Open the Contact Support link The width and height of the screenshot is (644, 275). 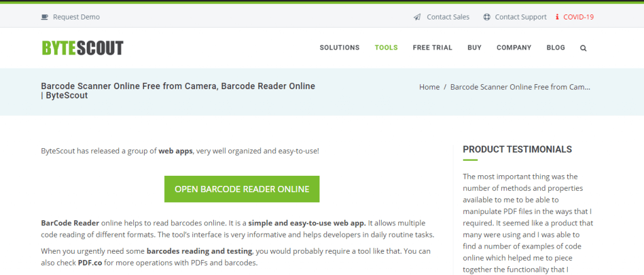tap(521, 17)
